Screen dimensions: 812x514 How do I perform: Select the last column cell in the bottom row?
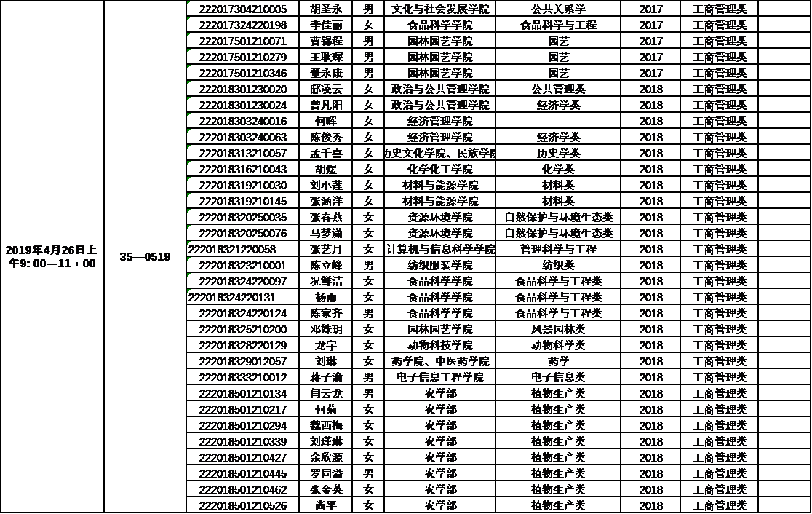point(720,505)
